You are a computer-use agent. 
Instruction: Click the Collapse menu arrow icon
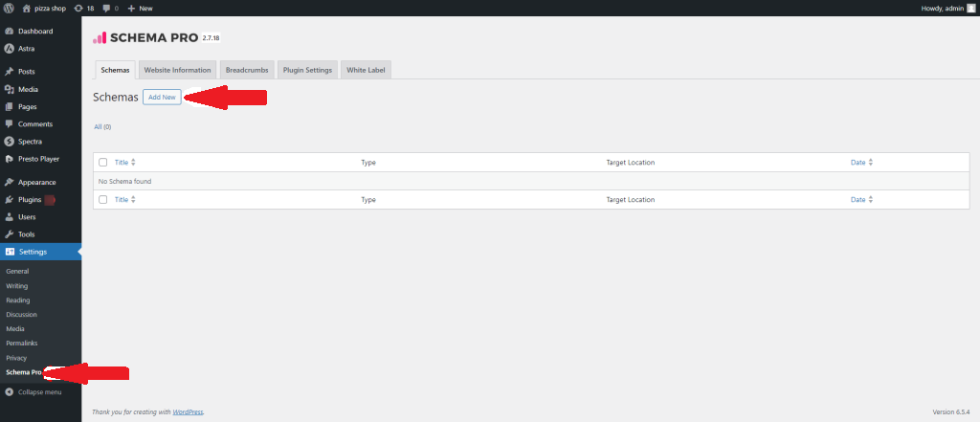[10, 392]
